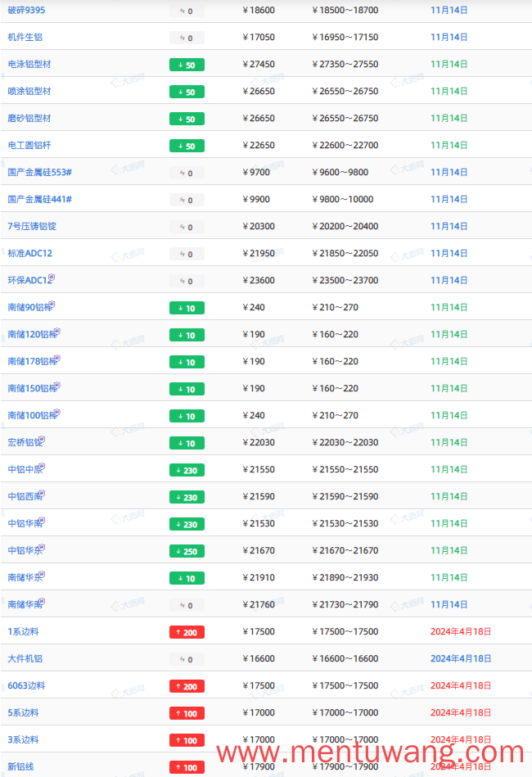Click the green ↓10 badge for 南储华东

[187, 578]
